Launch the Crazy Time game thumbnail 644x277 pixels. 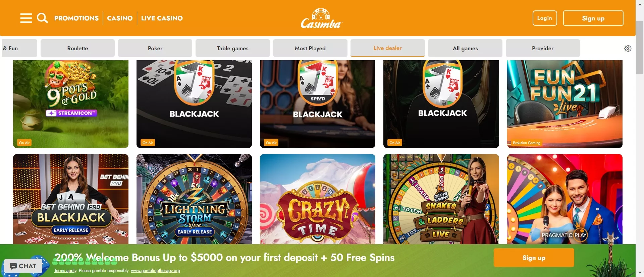point(318,199)
